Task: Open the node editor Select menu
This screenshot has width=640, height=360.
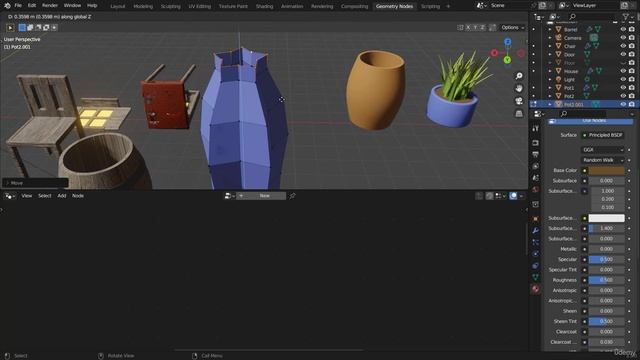Action: click(44, 196)
